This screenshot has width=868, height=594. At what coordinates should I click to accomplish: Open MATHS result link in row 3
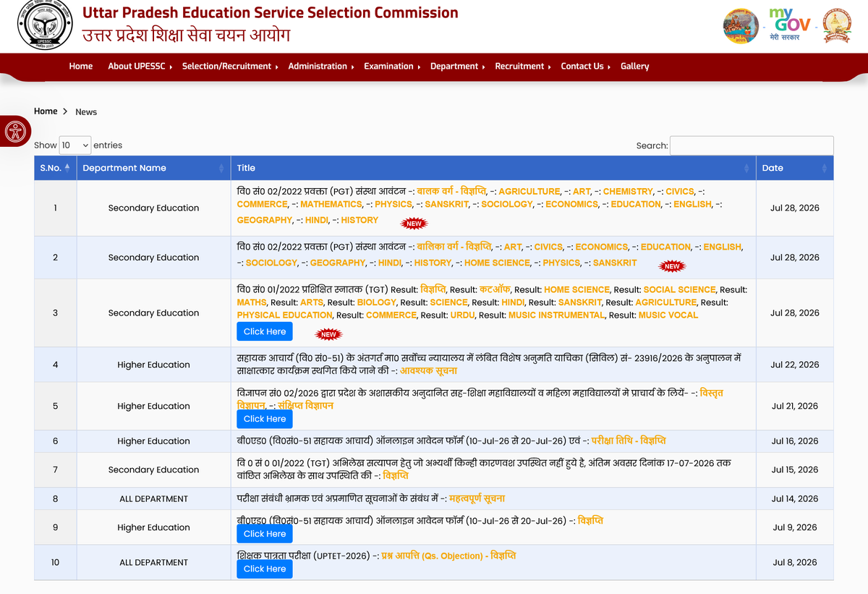(251, 302)
